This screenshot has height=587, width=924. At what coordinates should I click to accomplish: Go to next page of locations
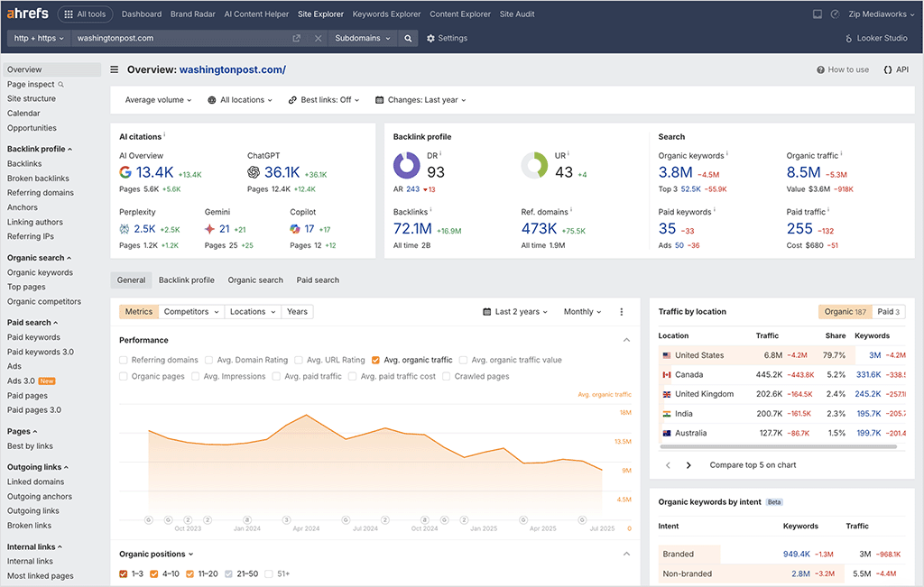coord(688,465)
